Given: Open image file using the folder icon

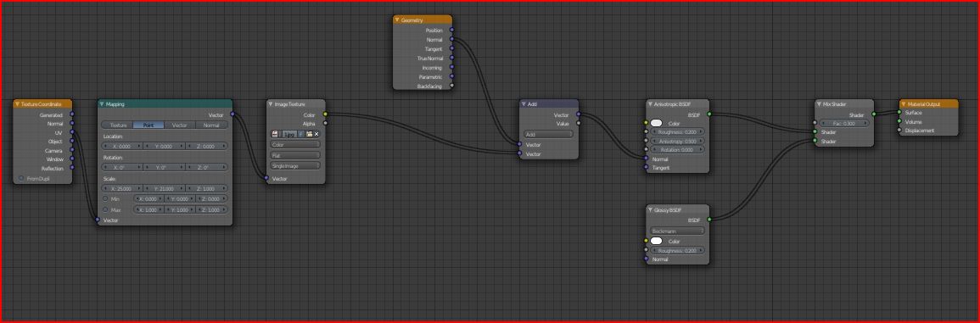Looking at the screenshot, I should tap(309, 134).
